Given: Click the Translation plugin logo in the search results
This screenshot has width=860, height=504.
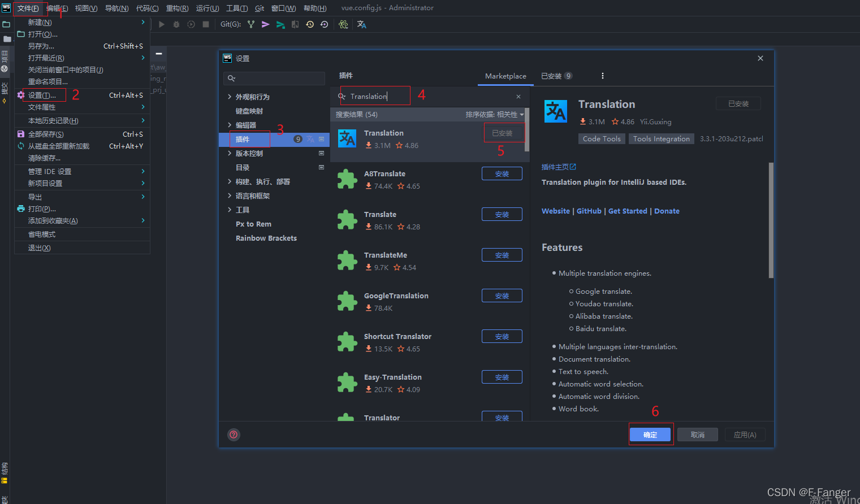Looking at the screenshot, I should (x=347, y=138).
